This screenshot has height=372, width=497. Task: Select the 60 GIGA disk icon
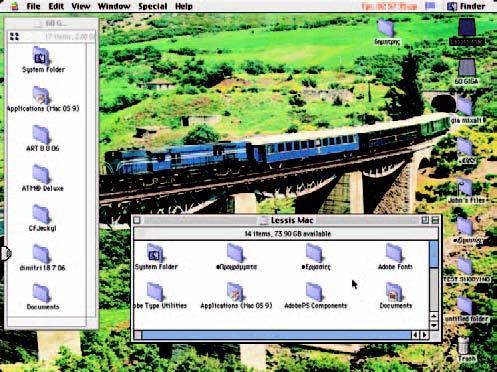click(467, 72)
